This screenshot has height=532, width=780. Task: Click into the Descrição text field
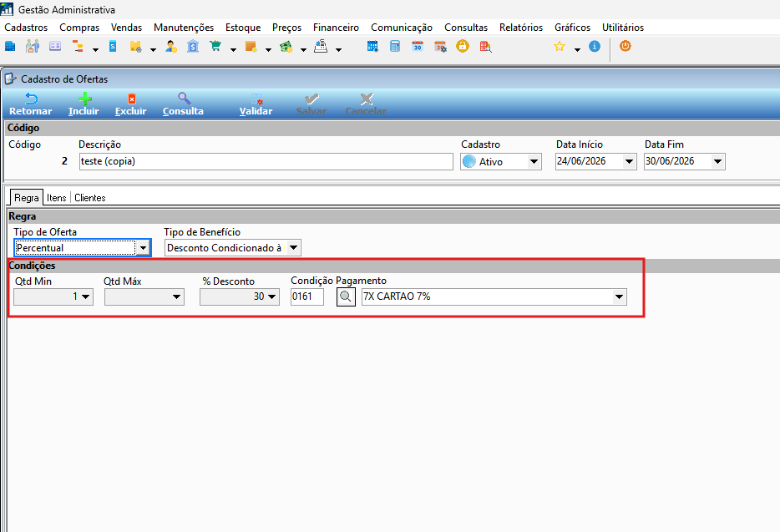point(266,162)
